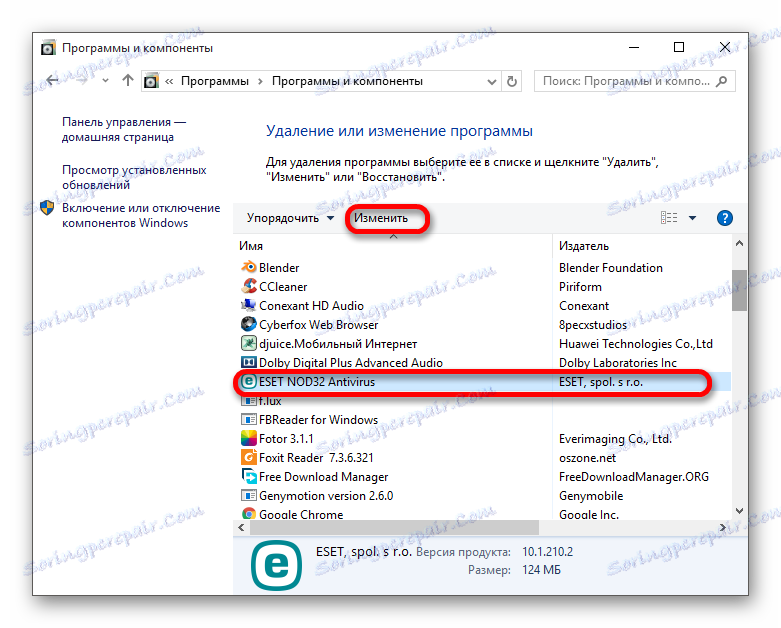The width and height of the screenshot is (781, 628).
Task: Open Панель управления домашняя страница link
Action: (124, 129)
